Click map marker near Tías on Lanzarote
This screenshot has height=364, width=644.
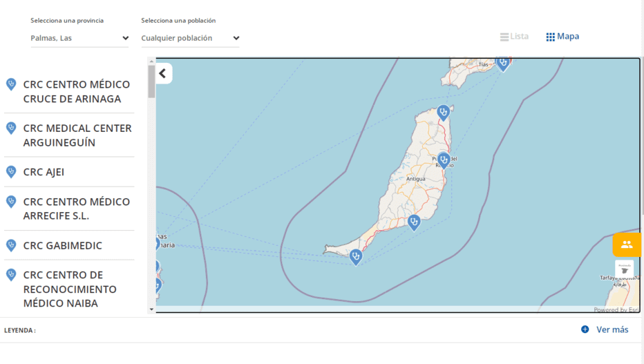(503, 64)
